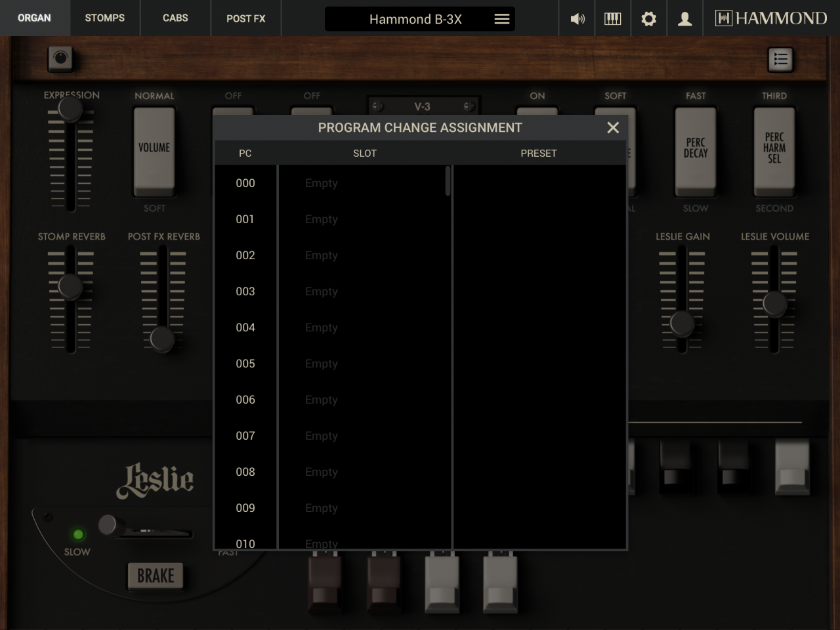Viewport: 840px width, 630px height.
Task: Select the slot for PC 004
Action: pyautogui.click(x=365, y=327)
